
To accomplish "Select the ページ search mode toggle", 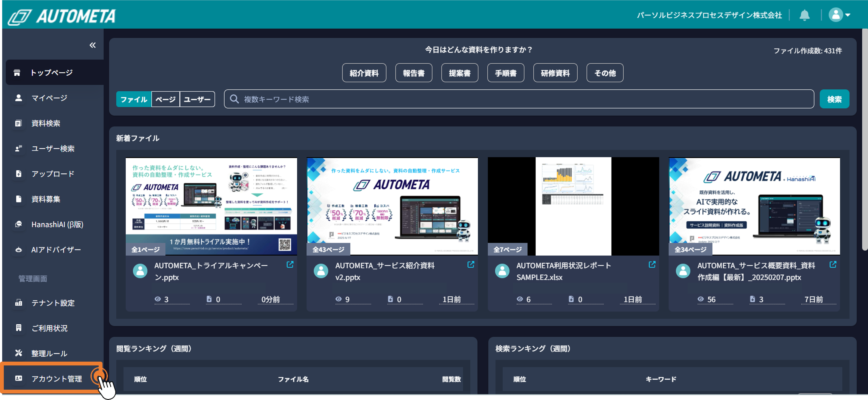I will coord(166,99).
